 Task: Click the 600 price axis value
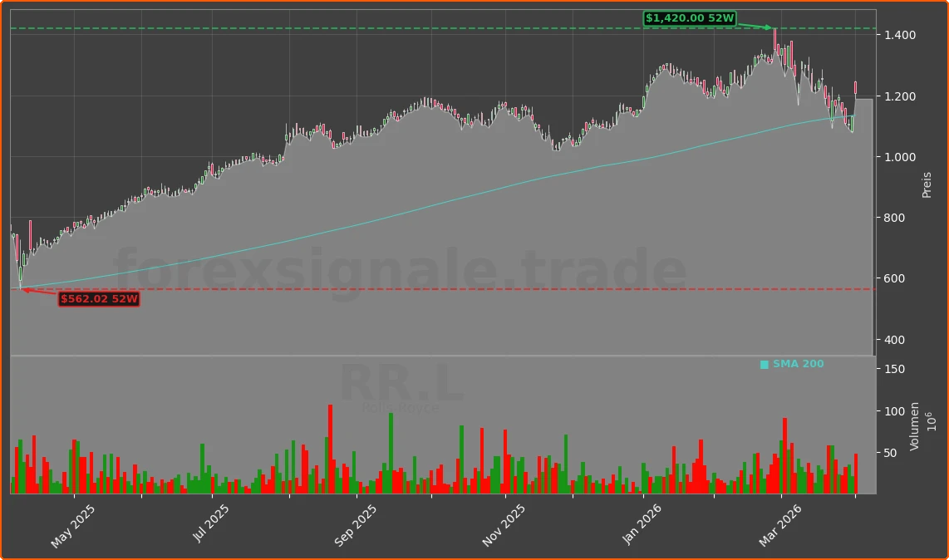[x=894, y=278]
